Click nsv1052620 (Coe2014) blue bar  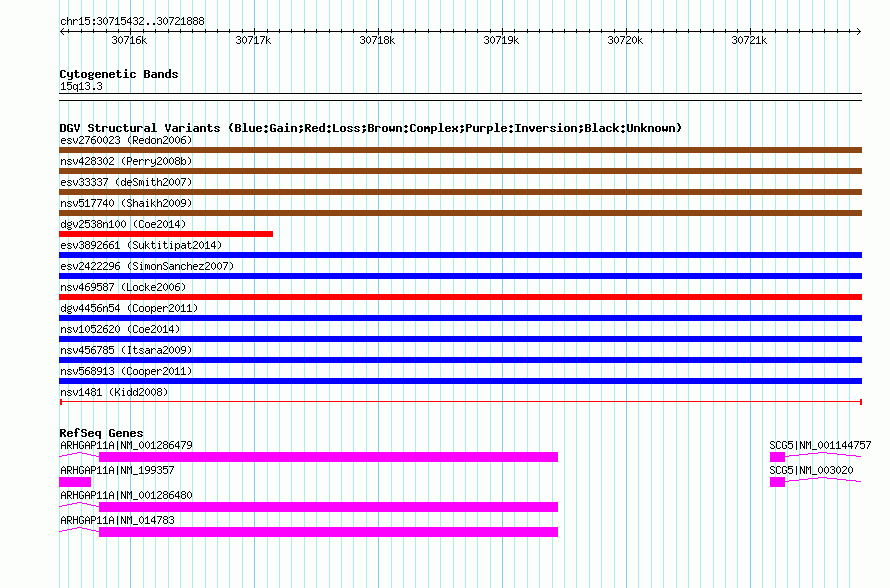460,339
